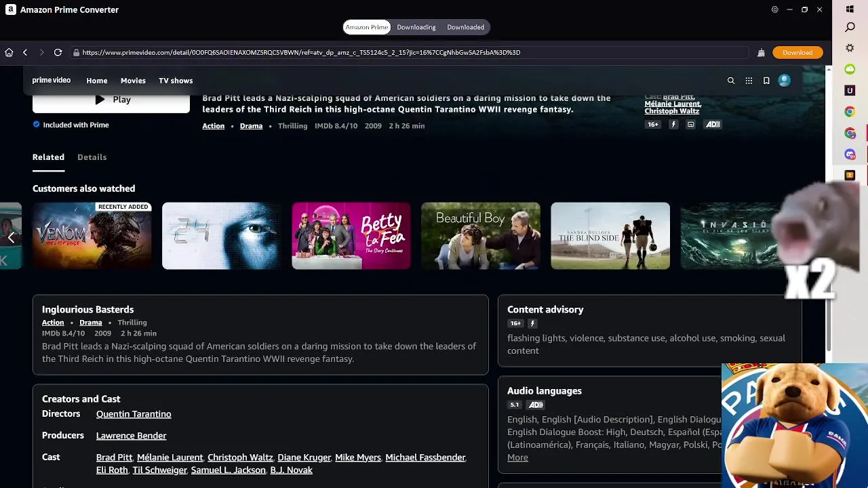Go to the home page icon

9,52
